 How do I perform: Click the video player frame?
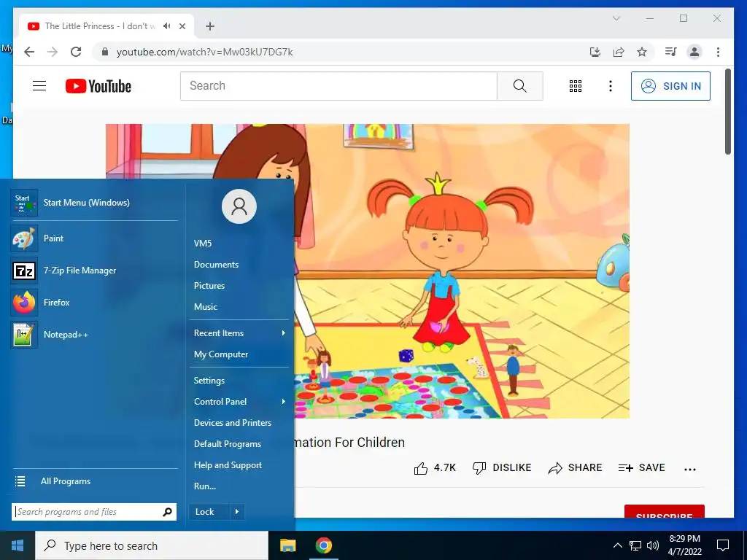368,271
